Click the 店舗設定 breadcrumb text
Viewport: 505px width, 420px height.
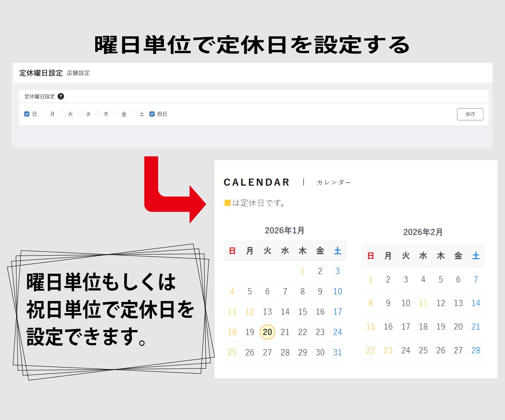click(x=78, y=73)
